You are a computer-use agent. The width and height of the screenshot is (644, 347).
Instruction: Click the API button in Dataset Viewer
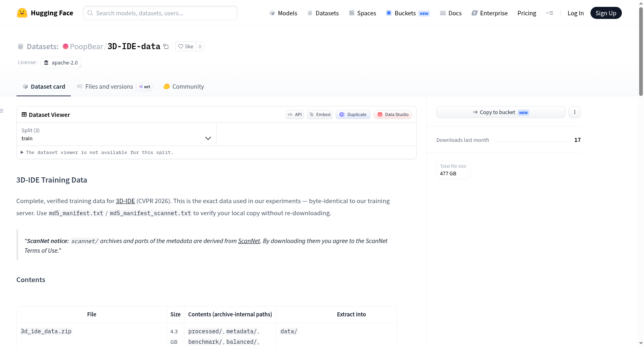295,114
